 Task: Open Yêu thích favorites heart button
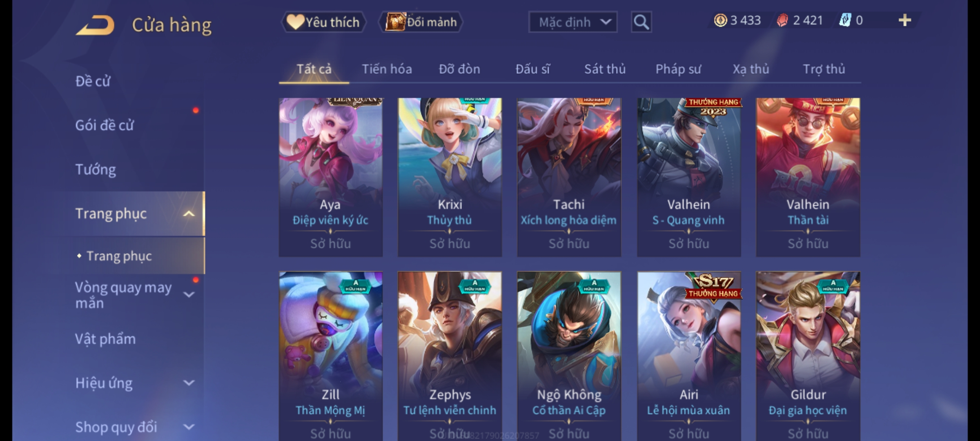[x=323, y=22]
